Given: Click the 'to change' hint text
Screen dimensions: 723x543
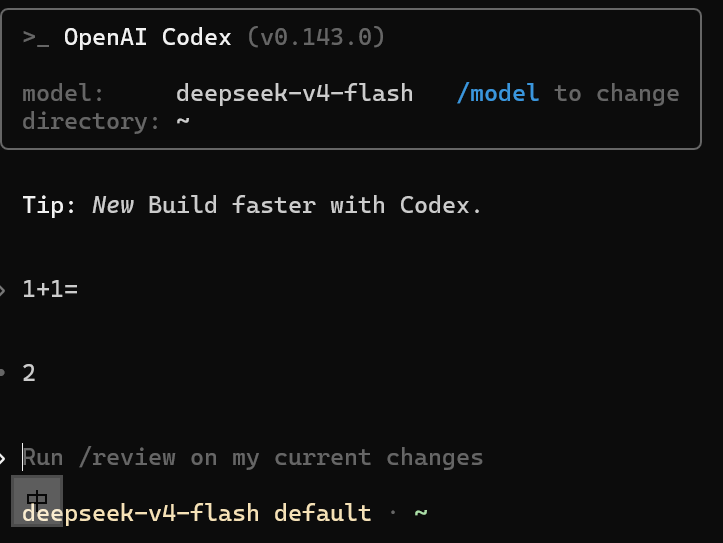Looking at the screenshot, I should [x=616, y=94].
